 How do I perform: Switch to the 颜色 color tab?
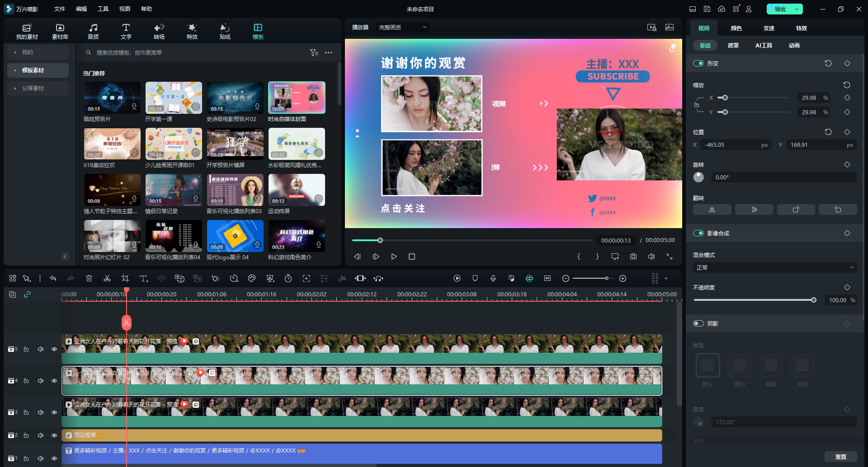[736, 28]
